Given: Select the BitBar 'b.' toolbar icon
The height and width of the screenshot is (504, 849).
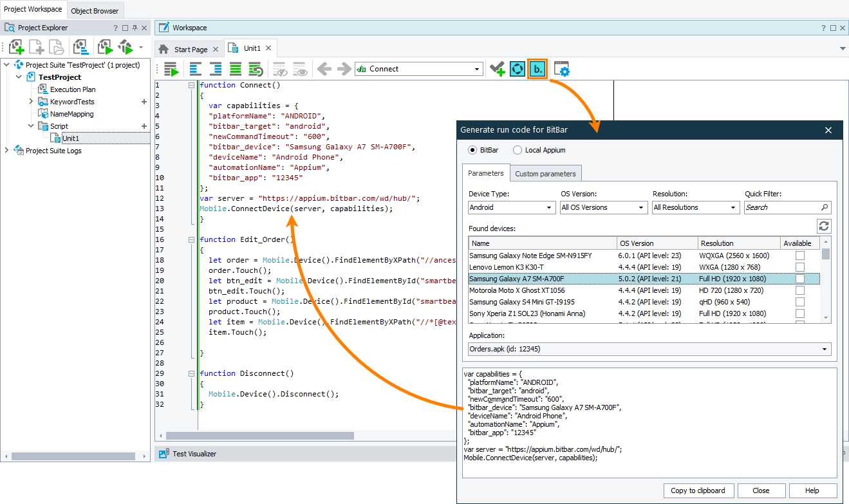Looking at the screenshot, I should click(x=537, y=68).
